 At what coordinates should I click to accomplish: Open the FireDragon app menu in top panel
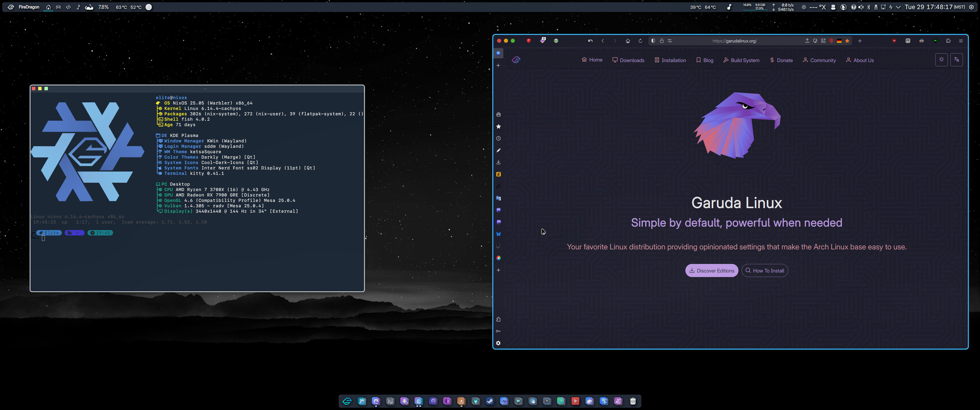tap(29, 7)
